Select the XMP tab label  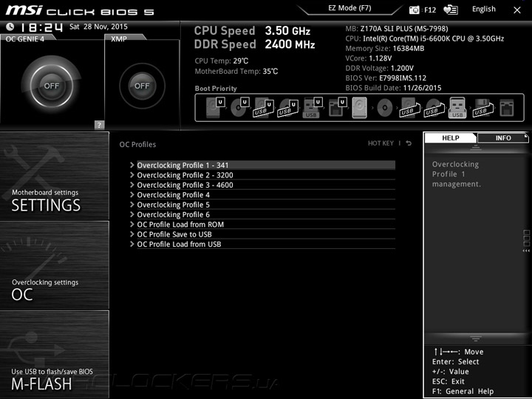coord(119,38)
